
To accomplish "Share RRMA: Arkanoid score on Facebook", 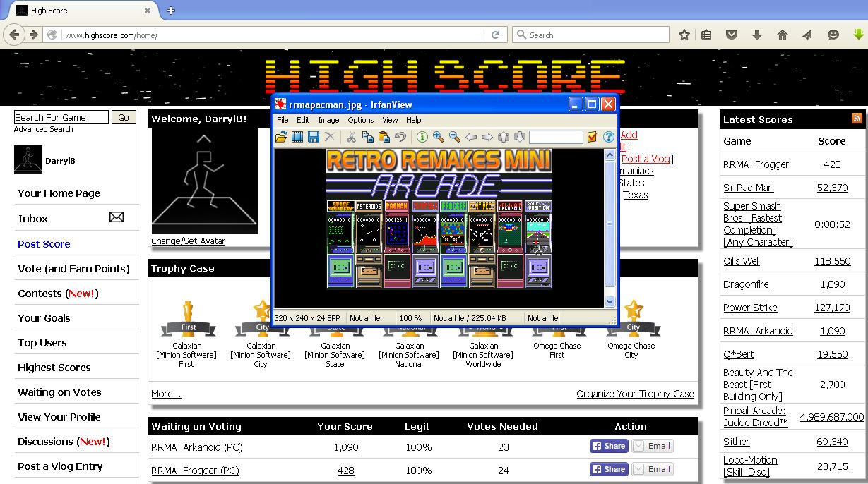I will (608, 446).
